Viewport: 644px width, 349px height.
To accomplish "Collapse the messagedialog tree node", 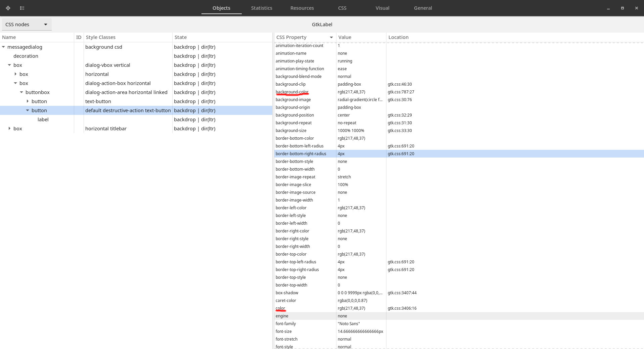I will coord(3,47).
